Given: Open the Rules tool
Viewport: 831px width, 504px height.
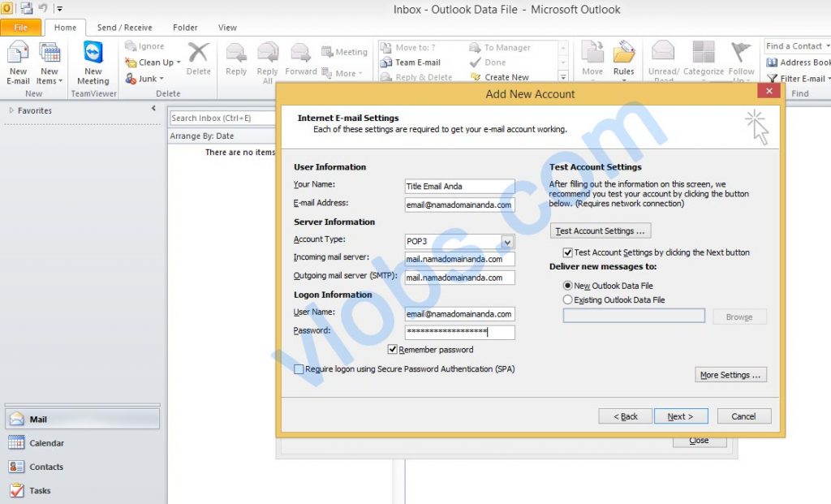Looking at the screenshot, I should [623, 62].
